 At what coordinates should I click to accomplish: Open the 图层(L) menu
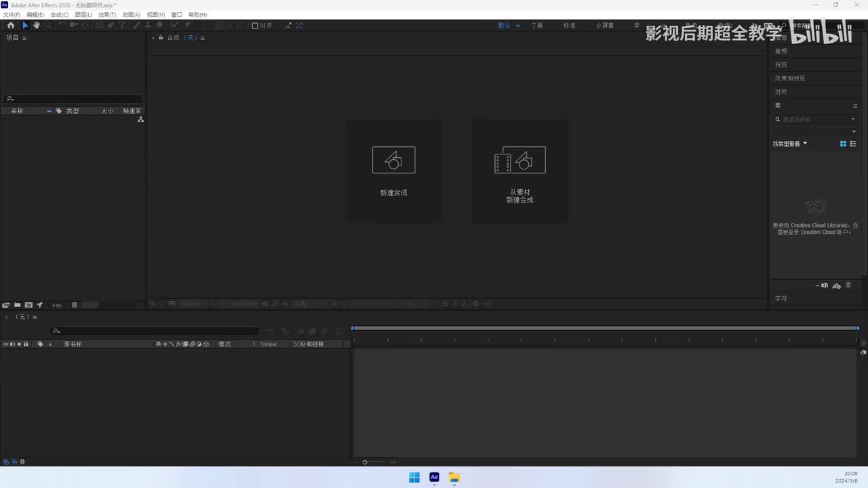point(83,14)
